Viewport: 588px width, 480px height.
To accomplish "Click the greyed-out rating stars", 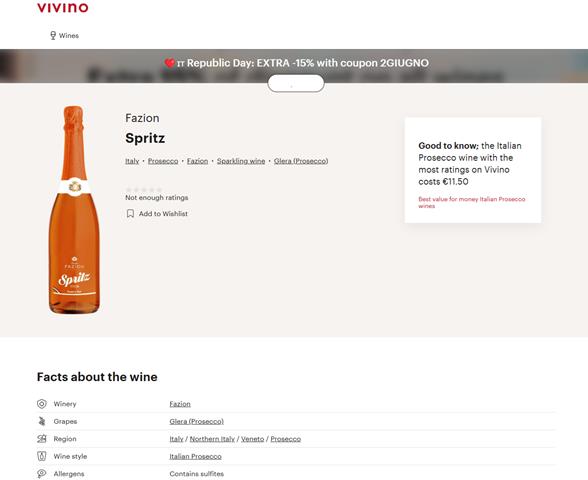I will pos(144,190).
